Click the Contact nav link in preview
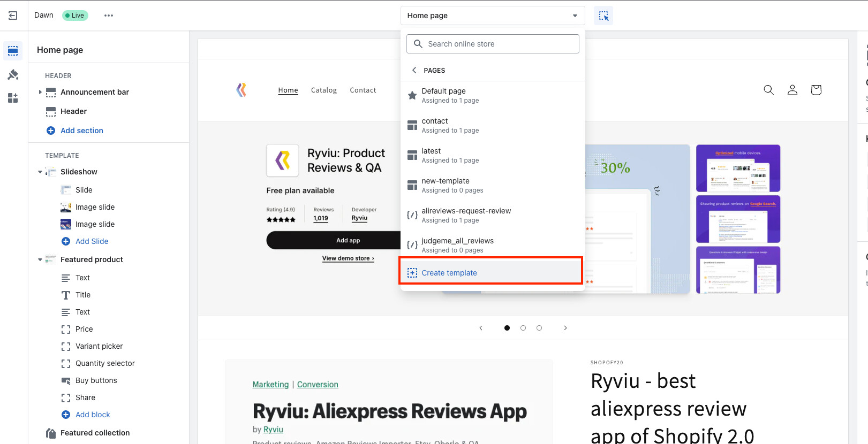 363,90
